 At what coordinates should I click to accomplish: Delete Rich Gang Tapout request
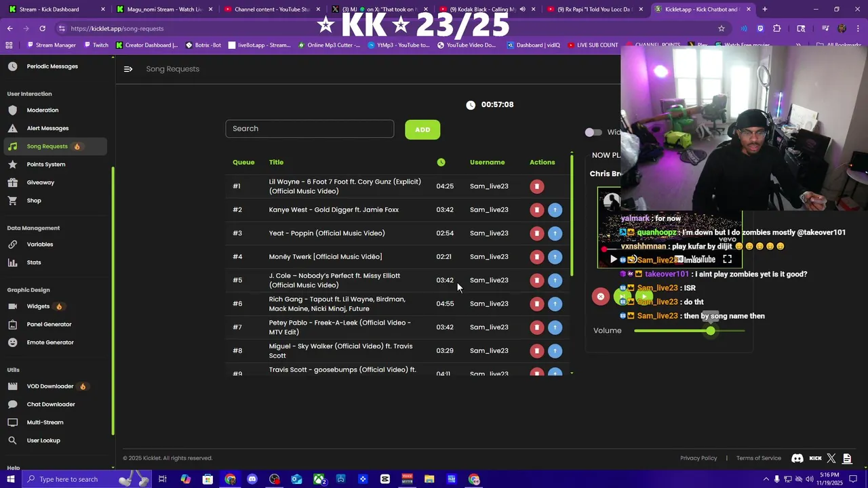point(537,304)
